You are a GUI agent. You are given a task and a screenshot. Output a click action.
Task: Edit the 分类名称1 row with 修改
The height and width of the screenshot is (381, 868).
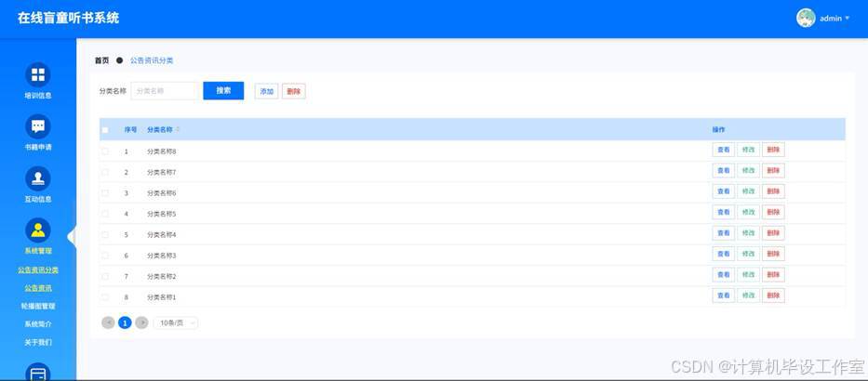[748, 296]
